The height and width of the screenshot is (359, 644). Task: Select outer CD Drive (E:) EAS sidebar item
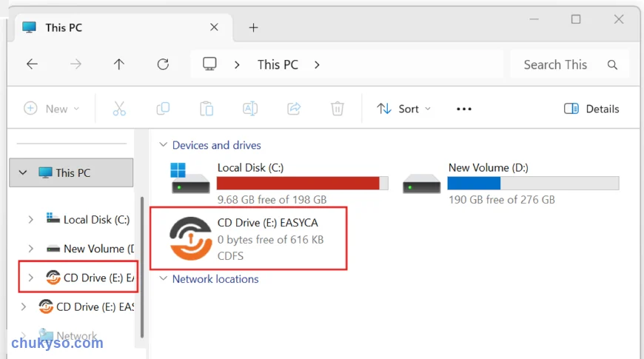click(x=87, y=307)
